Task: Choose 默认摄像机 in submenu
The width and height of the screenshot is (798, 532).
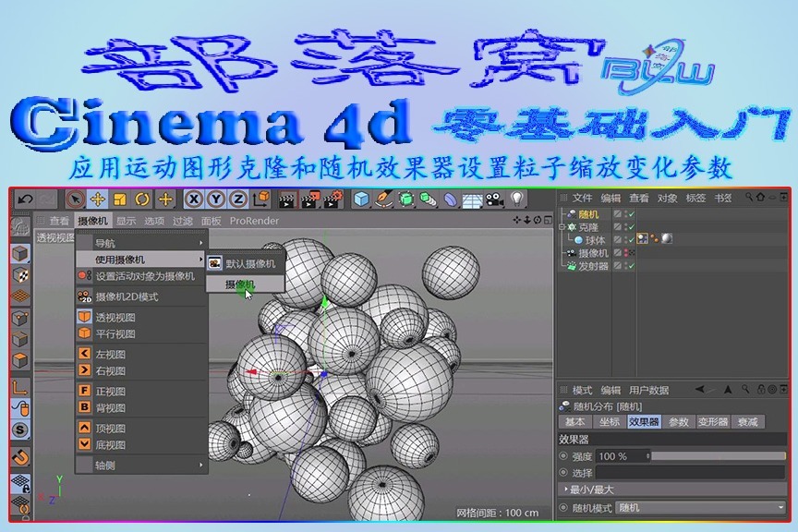Action: (246, 263)
